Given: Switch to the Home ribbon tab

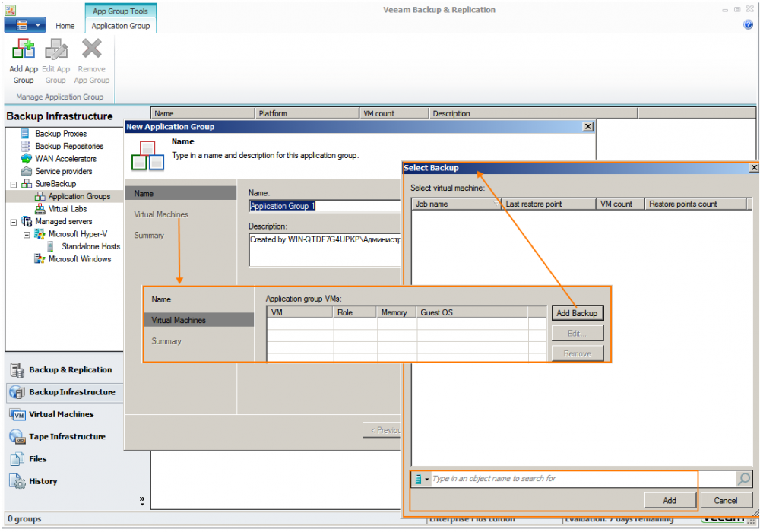Looking at the screenshot, I should (x=65, y=26).
